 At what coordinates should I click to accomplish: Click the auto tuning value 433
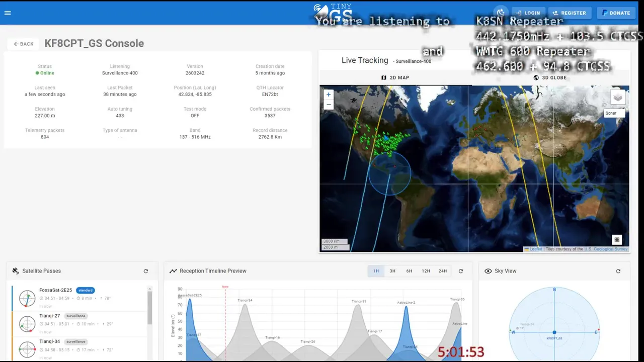click(x=120, y=116)
